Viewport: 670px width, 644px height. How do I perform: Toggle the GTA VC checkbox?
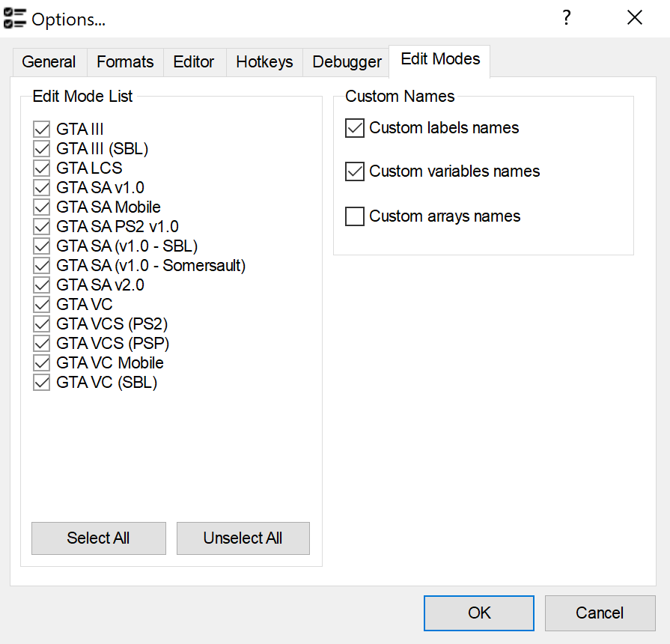(41, 305)
